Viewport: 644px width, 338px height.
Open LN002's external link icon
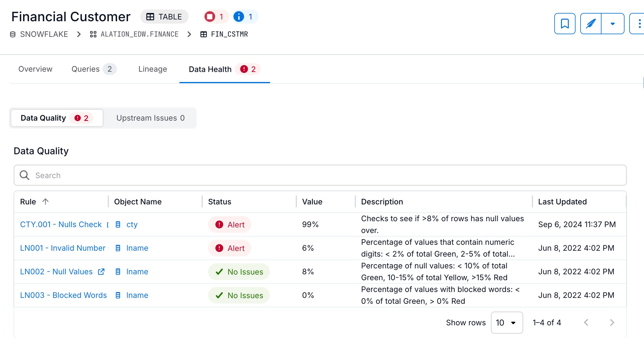(x=101, y=272)
